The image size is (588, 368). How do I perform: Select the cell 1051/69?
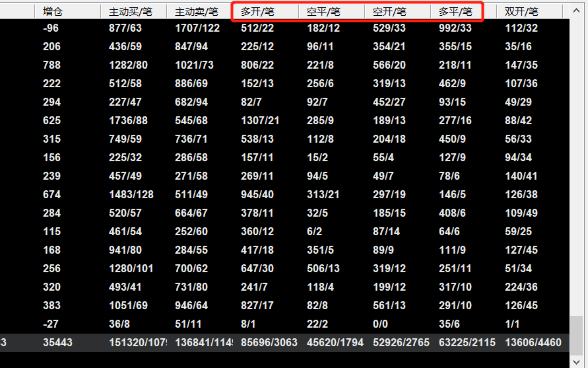coord(128,305)
